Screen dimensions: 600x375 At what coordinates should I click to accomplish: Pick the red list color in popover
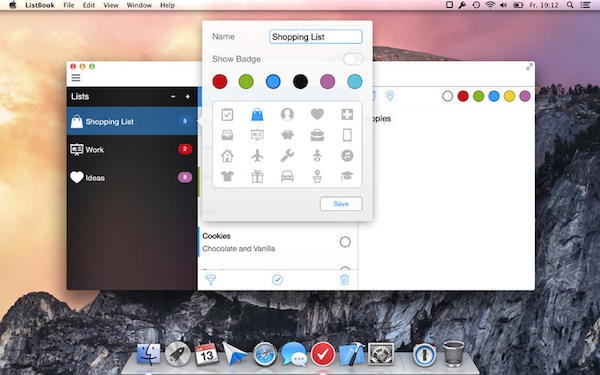[x=220, y=82]
